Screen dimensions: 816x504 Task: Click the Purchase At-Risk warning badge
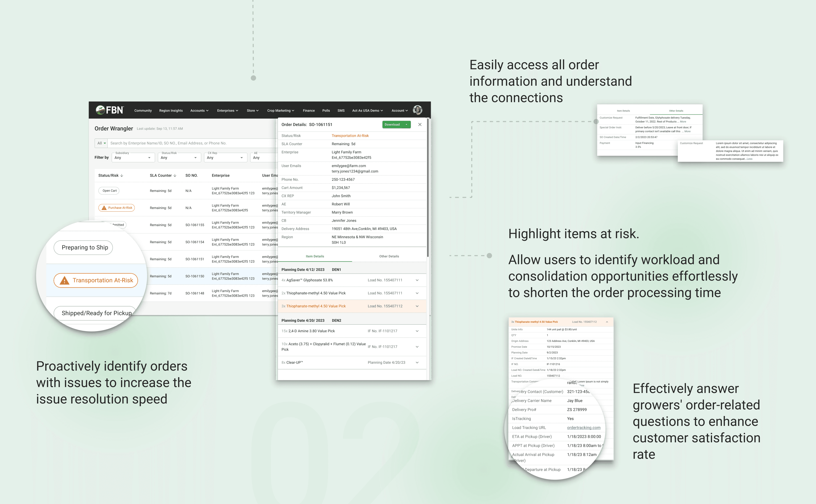click(117, 208)
